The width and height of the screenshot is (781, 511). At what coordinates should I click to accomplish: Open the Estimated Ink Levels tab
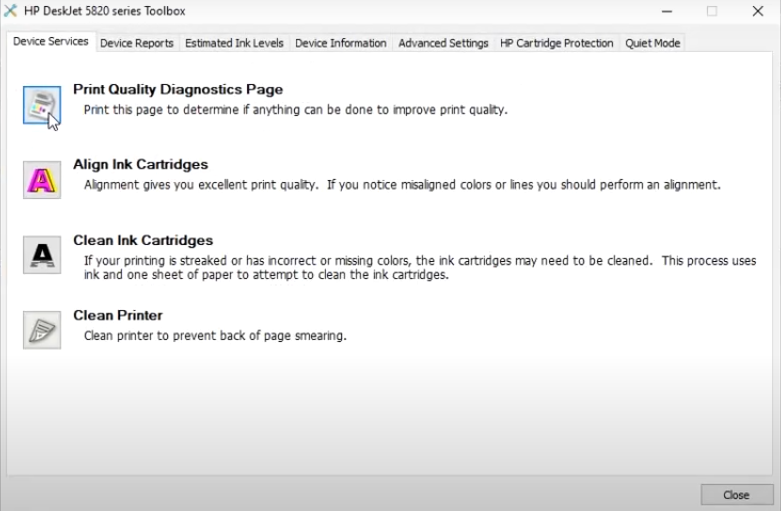click(234, 43)
